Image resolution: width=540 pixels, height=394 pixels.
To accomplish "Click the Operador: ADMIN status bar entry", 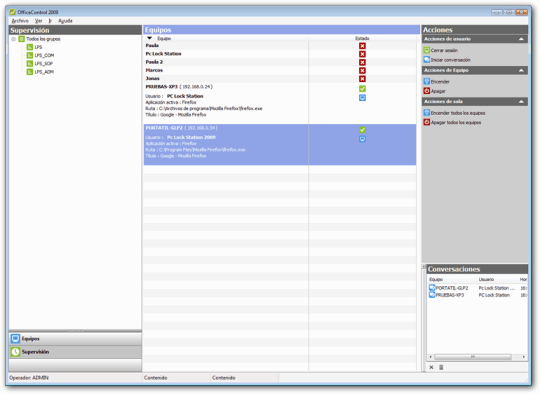I will (29, 378).
